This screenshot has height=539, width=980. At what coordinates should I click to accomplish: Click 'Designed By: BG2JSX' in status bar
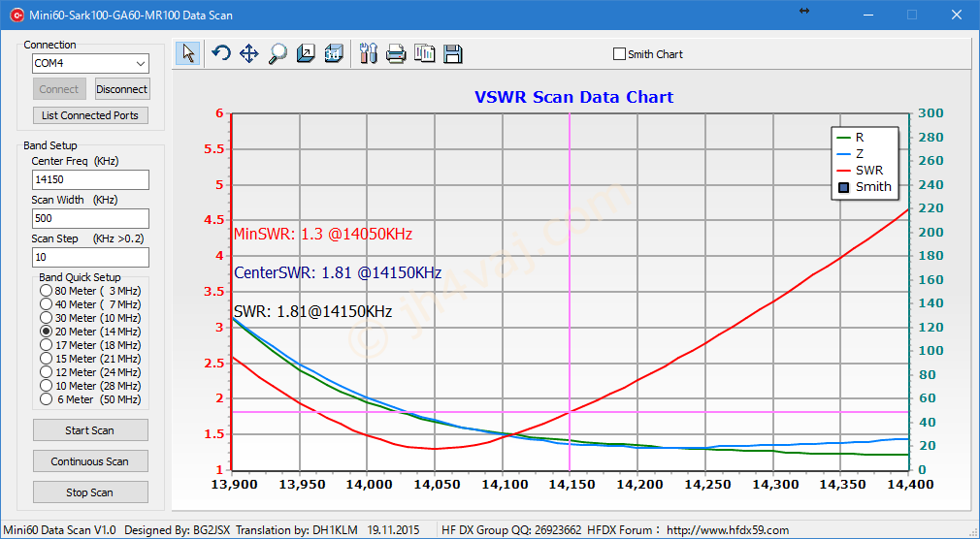pos(179,530)
